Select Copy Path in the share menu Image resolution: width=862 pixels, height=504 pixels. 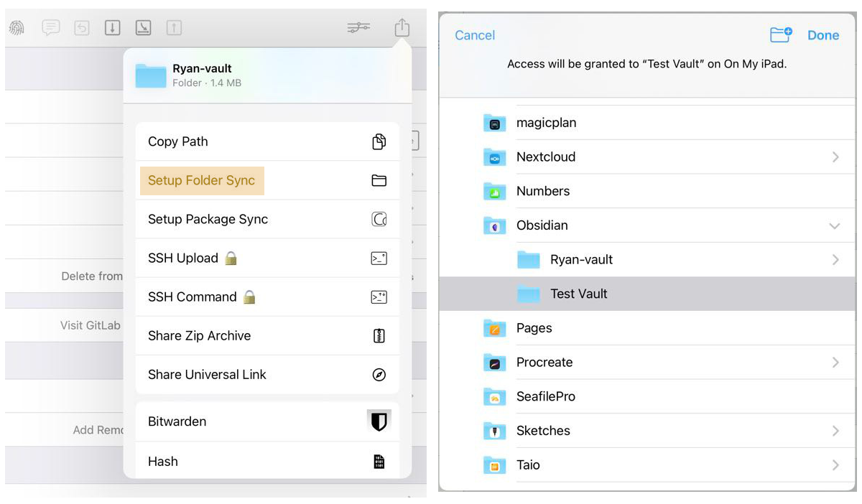click(267, 141)
